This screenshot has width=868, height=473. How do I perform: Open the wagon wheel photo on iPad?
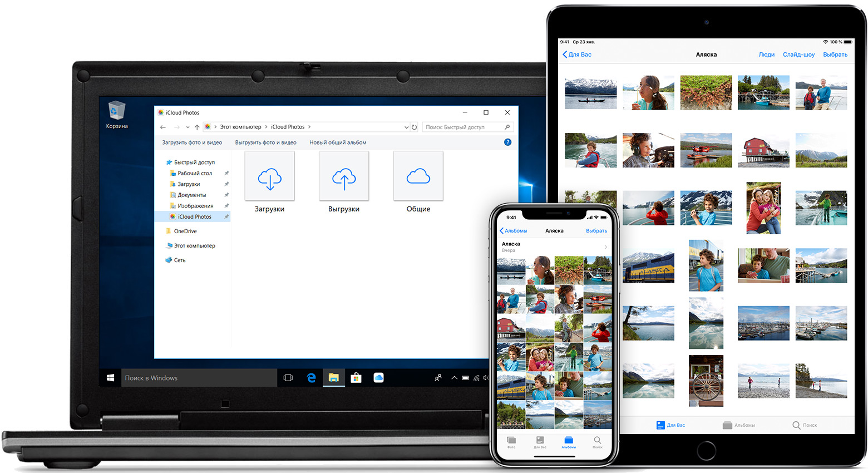[706, 381]
